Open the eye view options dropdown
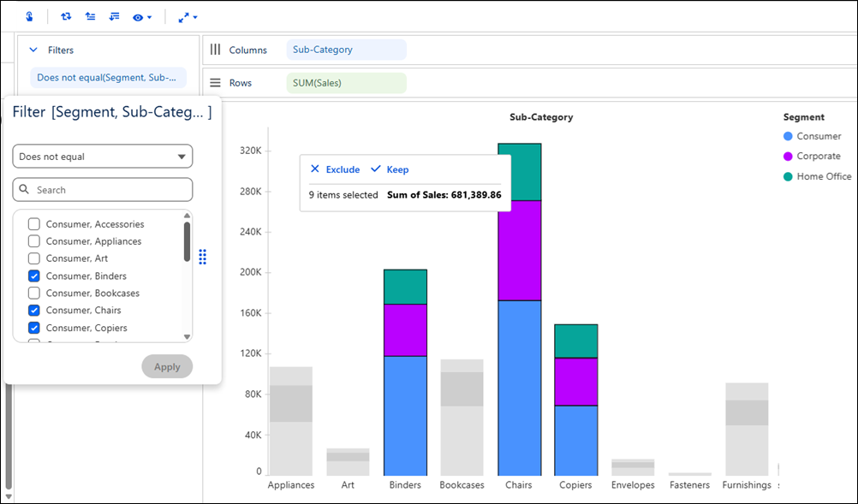Viewport: 858px width, 504px height. (x=142, y=17)
